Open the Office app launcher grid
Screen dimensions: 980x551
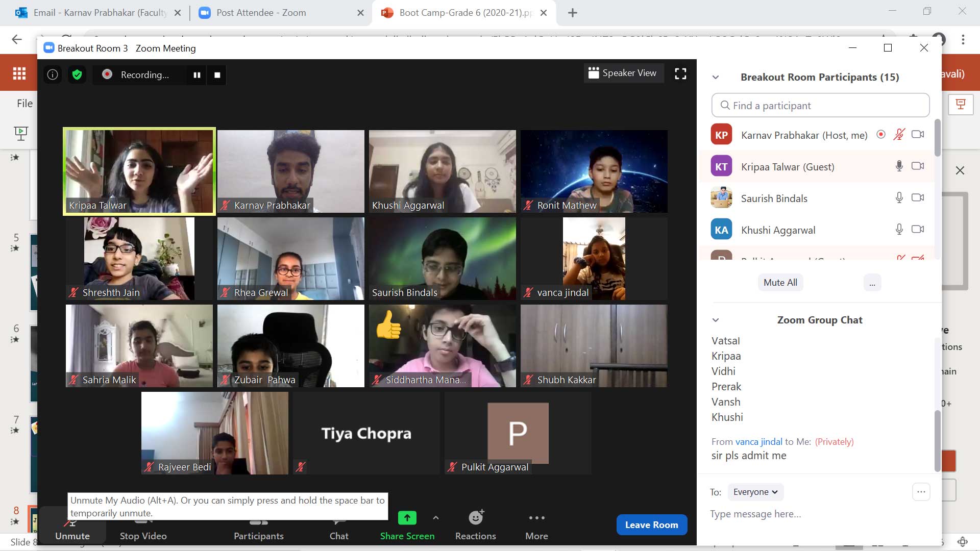[19, 73]
